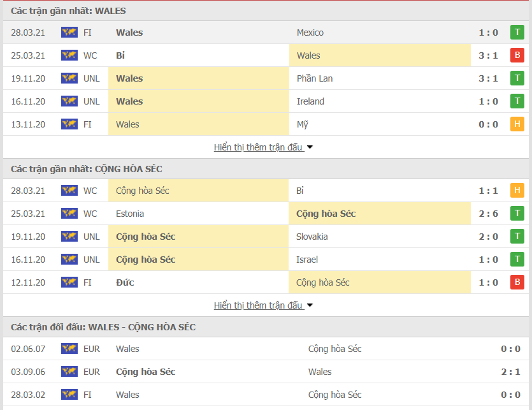Click the red B badge in the Đức match row
This screenshot has width=532, height=410.
pos(517,282)
